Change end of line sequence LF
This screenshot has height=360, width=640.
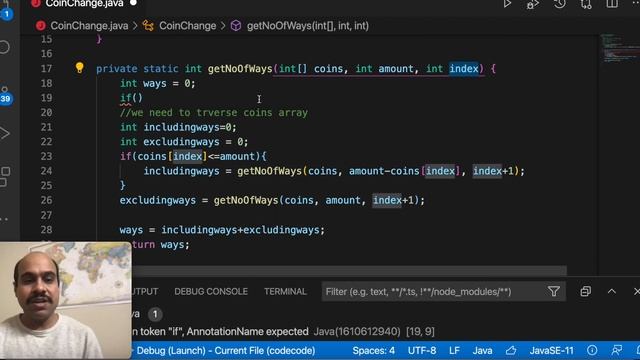[x=454, y=351]
